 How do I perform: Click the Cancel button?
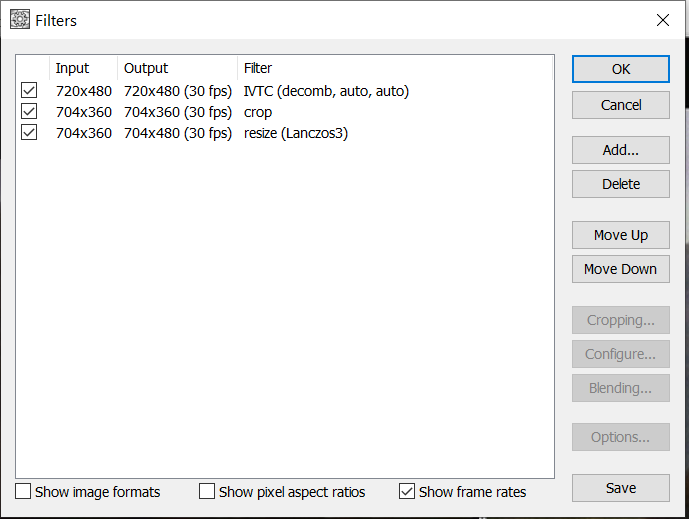[621, 105]
